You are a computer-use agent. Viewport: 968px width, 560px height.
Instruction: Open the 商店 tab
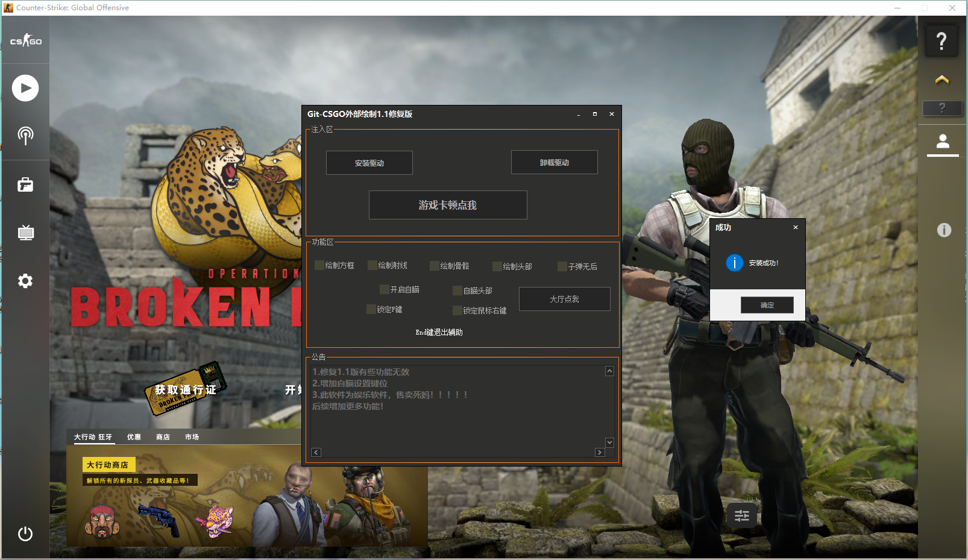coord(162,437)
